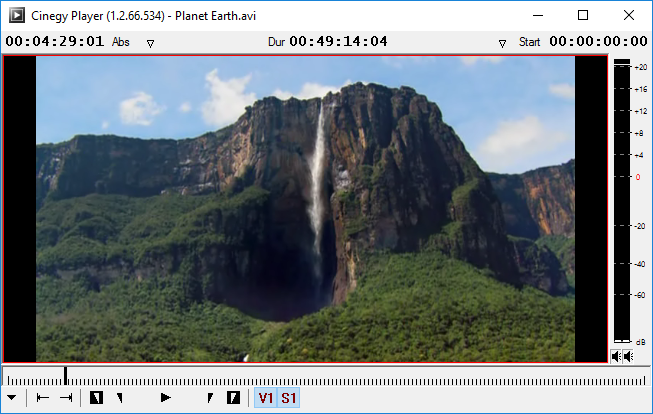Go to the out point
The width and height of the screenshot is (653, 414).
(x=210, y=398)
